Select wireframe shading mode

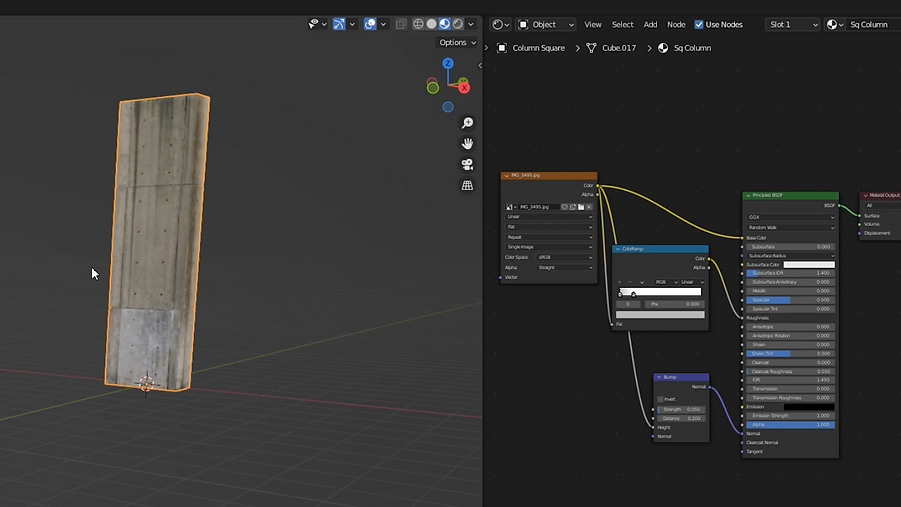418,24
